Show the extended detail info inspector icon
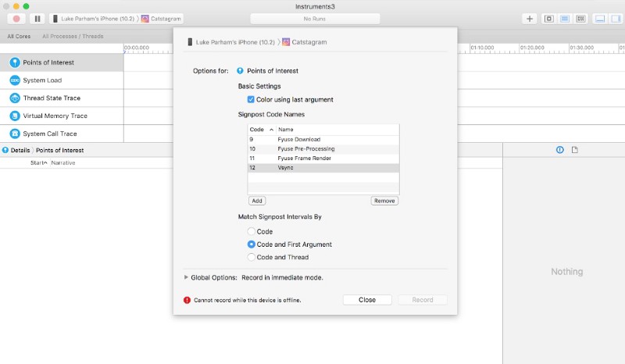The height and width of the screenshot is (364, 625). click(x=560, y=150)
